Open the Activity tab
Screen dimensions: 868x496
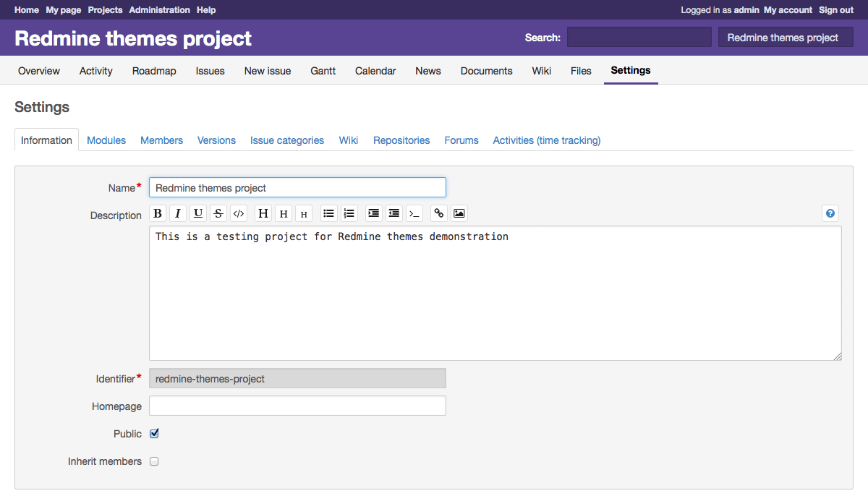(96, 71)
